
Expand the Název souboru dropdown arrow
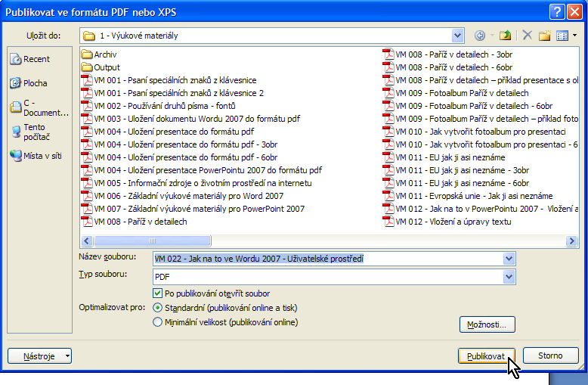509,259
